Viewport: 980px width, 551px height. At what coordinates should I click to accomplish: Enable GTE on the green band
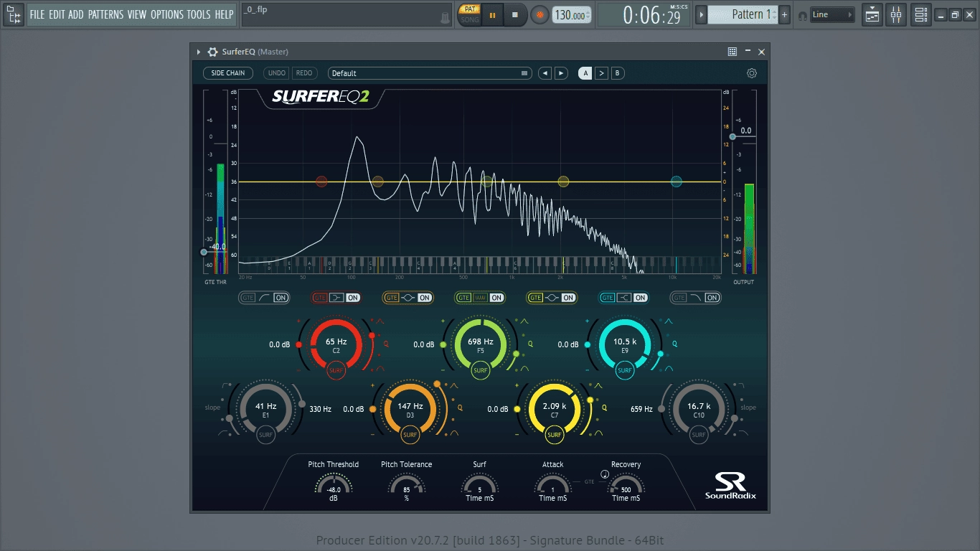463,298
